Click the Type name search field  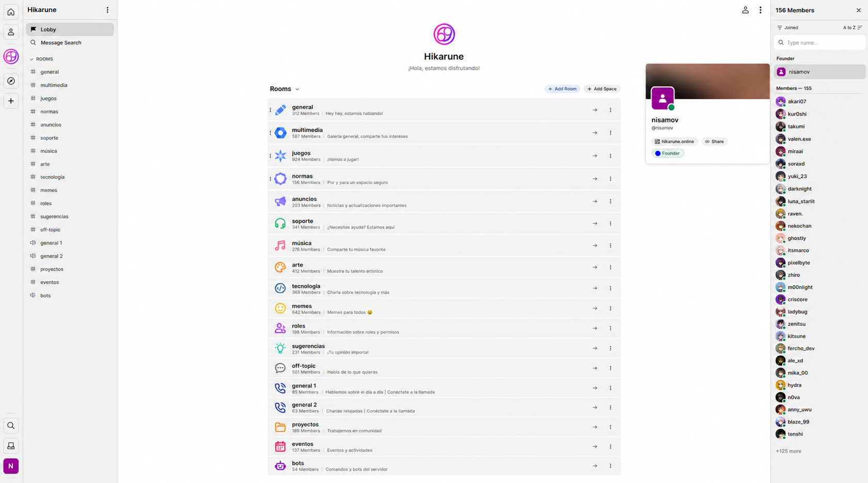click(819, 43)
